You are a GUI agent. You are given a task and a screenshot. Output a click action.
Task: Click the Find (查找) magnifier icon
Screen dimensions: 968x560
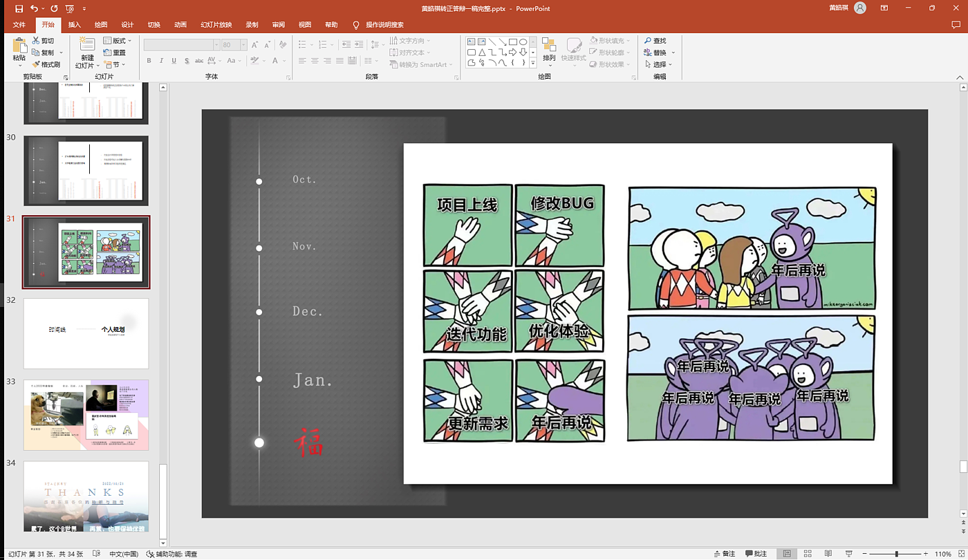point(648,41)
